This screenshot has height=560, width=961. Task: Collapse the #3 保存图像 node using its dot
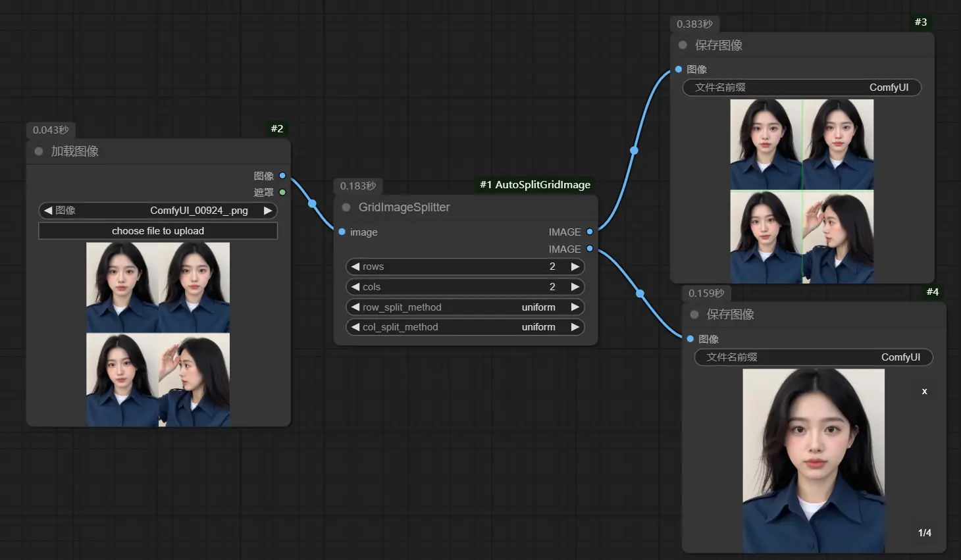click(x=683, y=45)
